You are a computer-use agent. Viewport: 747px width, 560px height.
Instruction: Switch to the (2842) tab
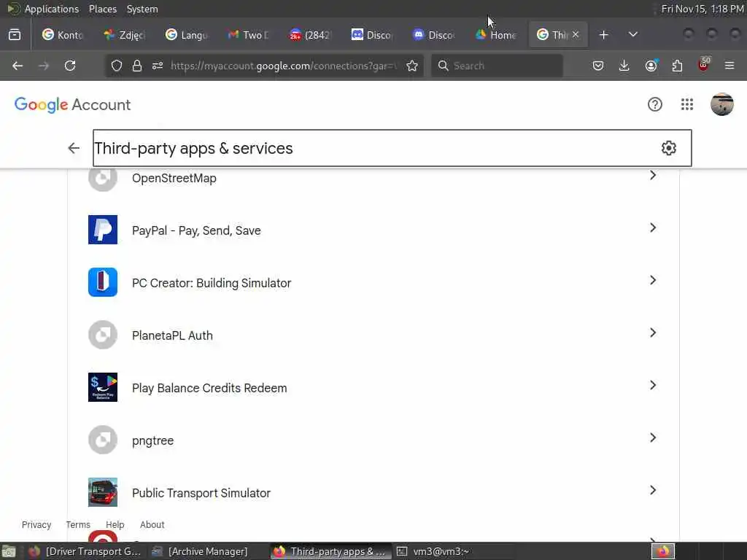pos(311,35)
